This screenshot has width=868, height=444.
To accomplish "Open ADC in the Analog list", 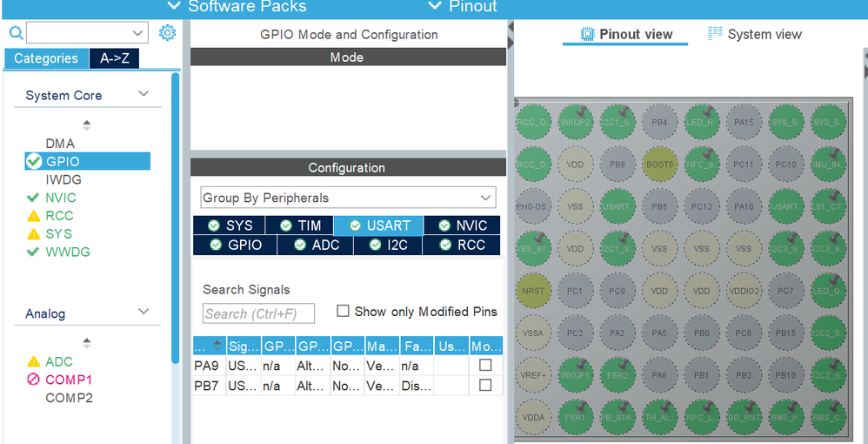I will [x=58, y=361].
